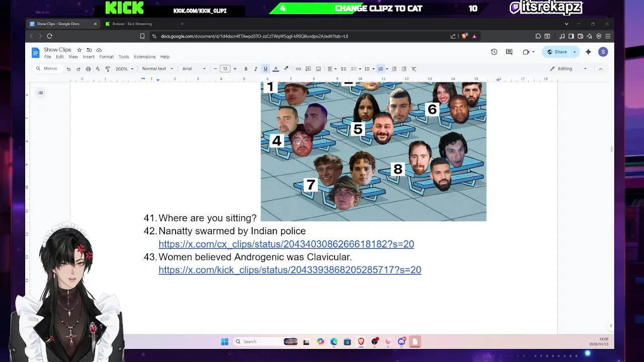Screen dimensions: 644x362
Task: Open the Normal text style dropdown
Action: tap(157, 69)
